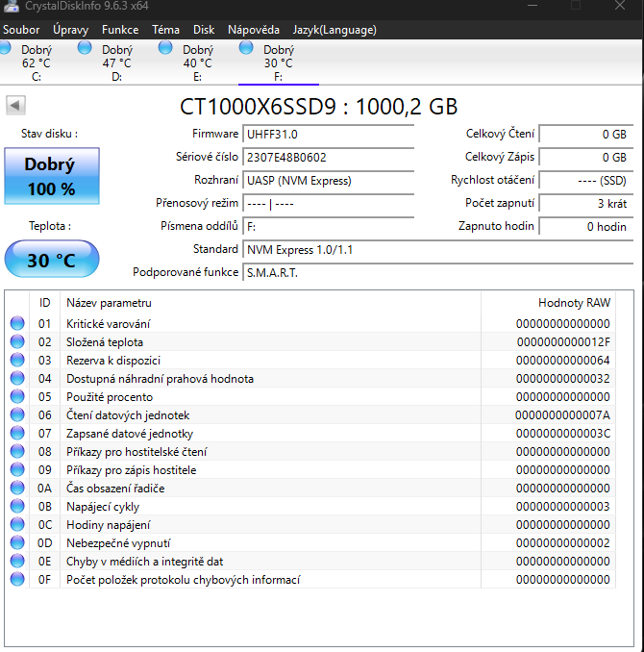644x652 pixels.
Task: Select raw value 0000000000064
Action: [563, 361]
